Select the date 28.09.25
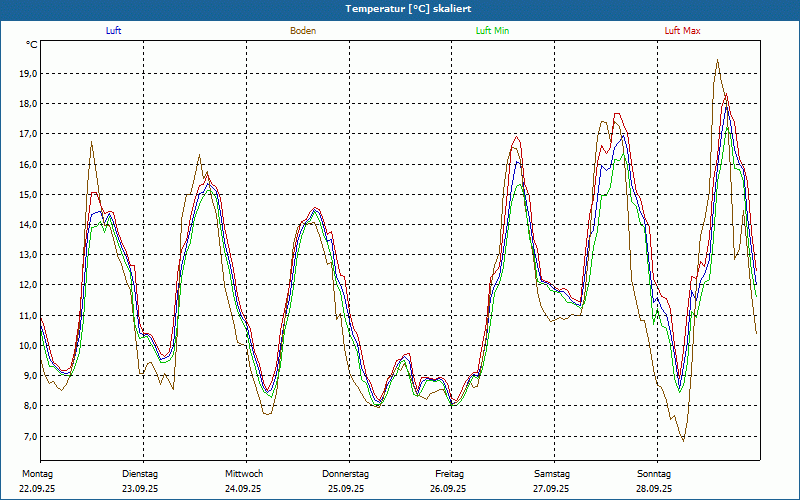Screen dimensions: 800x500 (655, 489)
